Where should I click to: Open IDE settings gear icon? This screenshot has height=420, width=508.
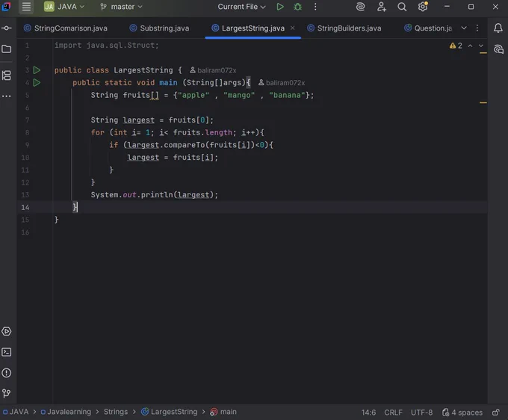[423, 7]
